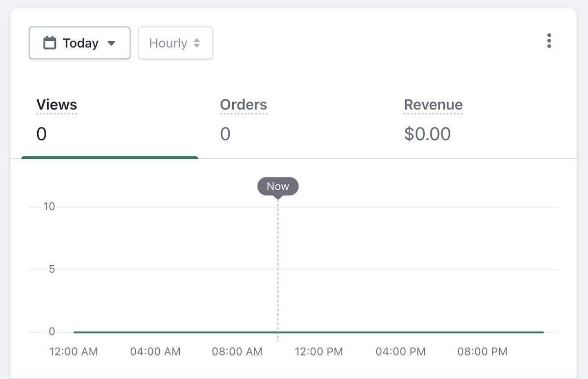Click the up-down sort arrows beside Hourly
This screenshot has width=588, height=379.
(196, 43)
